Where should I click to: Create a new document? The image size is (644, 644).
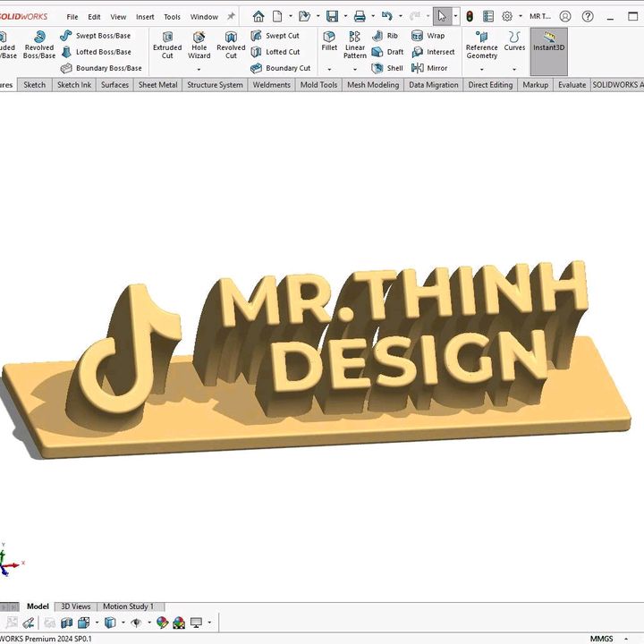click(277, 16)
